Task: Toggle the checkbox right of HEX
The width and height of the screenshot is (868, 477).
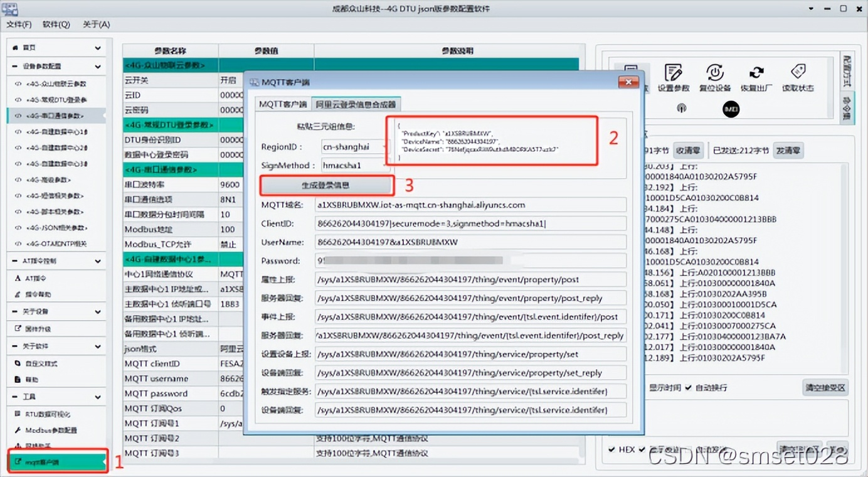Action: (642, 449)
